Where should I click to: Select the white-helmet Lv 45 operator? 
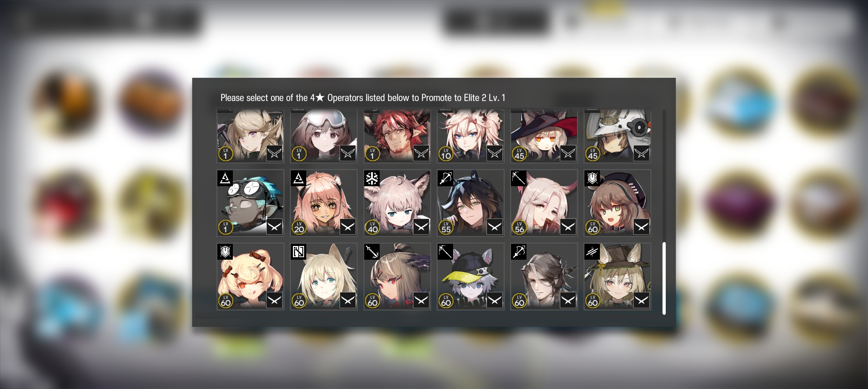coord(618,136)
